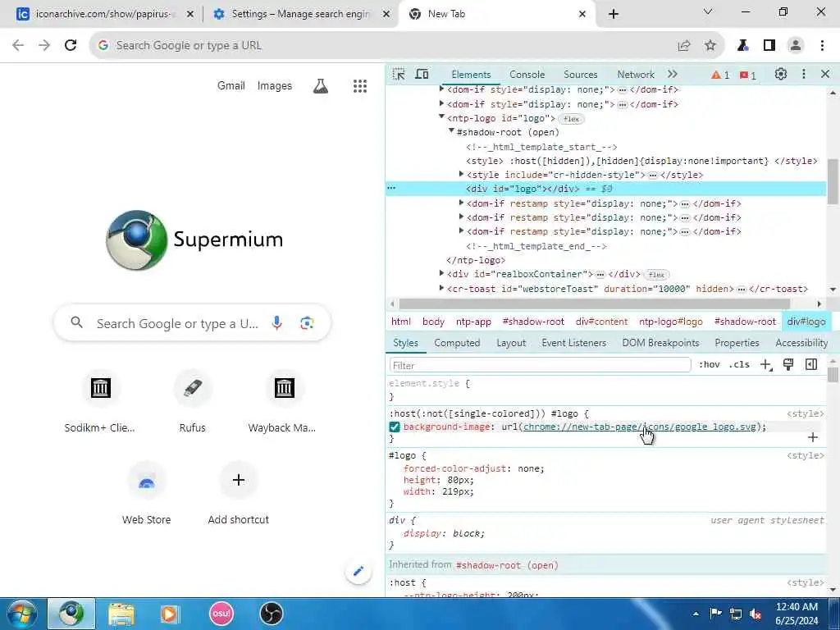Show more DevTools tabs chevron
This screenshot has width=840, height=630.
click(x=673, y=75)
